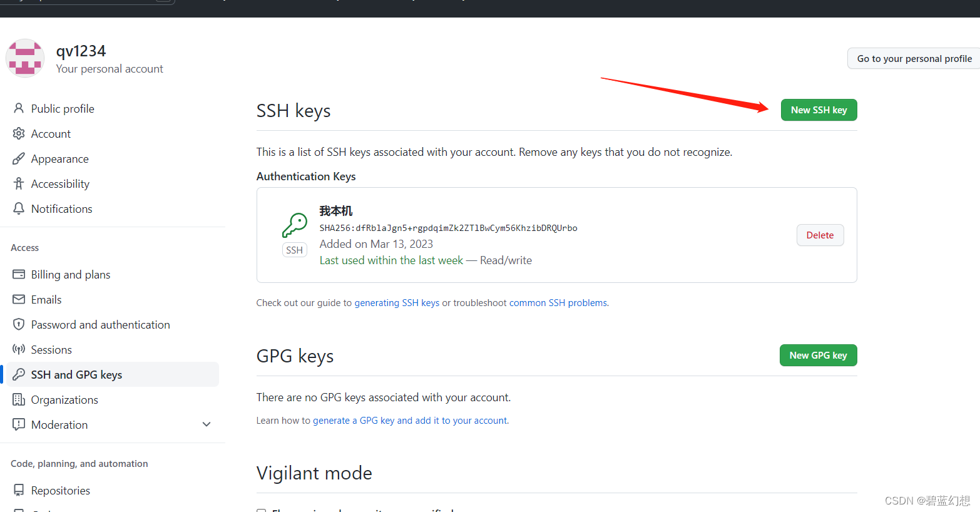Delete the 我本机 SSH key
The height and width of the screenshot is (512, 980).
(820, 235)
